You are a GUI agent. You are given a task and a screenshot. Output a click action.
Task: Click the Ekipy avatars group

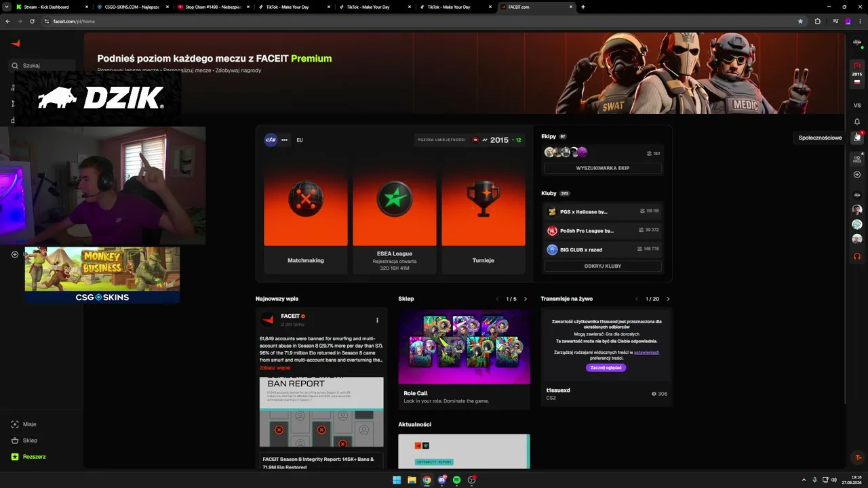(566, 152)
